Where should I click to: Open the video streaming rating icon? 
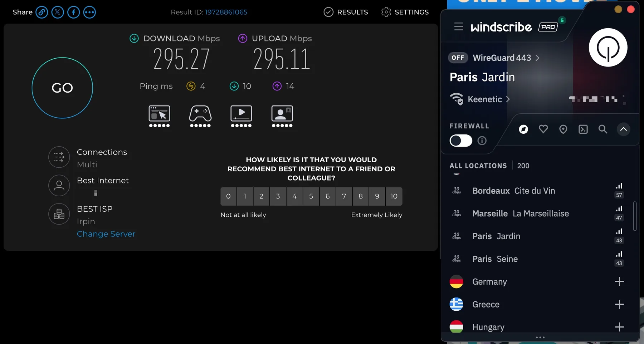tap(241, 116)
